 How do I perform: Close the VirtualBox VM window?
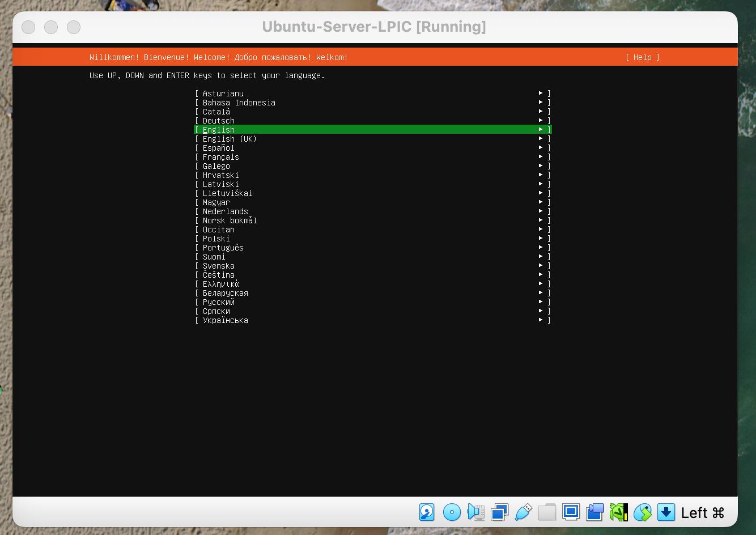click(28, 27)
